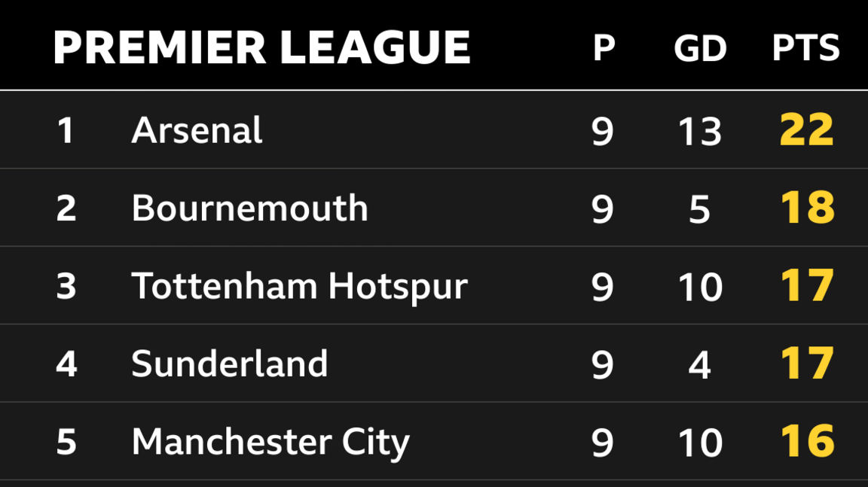Open the Arsenal team name
868x487 pixels.
pos(197,130)
